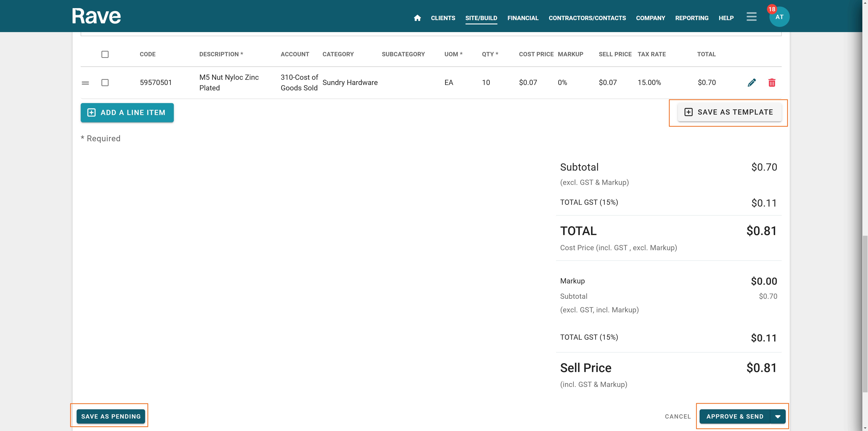Viewport: 868px width, 431px height.
Task: Click the AT user avatar
Action: tap(779, 18)
